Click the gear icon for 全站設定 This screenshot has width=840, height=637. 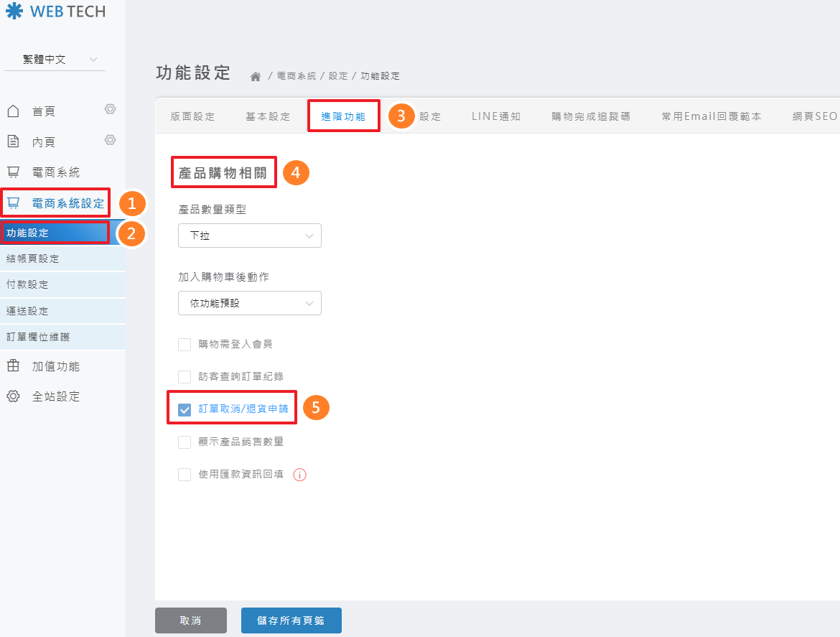13,396
